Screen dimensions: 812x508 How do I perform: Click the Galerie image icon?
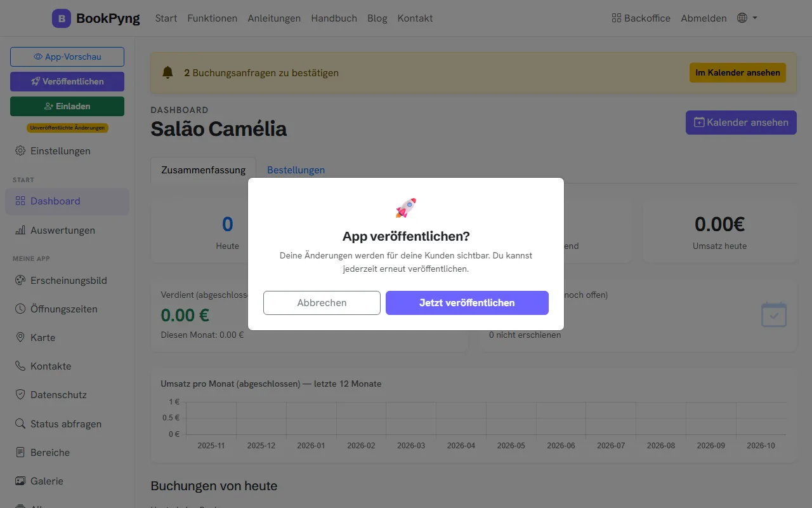coord(20,481)
